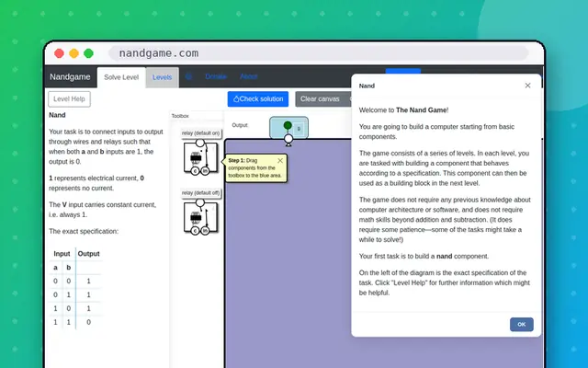
Task: Click the in connector on default-off relay
Action: [x=205, y=231]
